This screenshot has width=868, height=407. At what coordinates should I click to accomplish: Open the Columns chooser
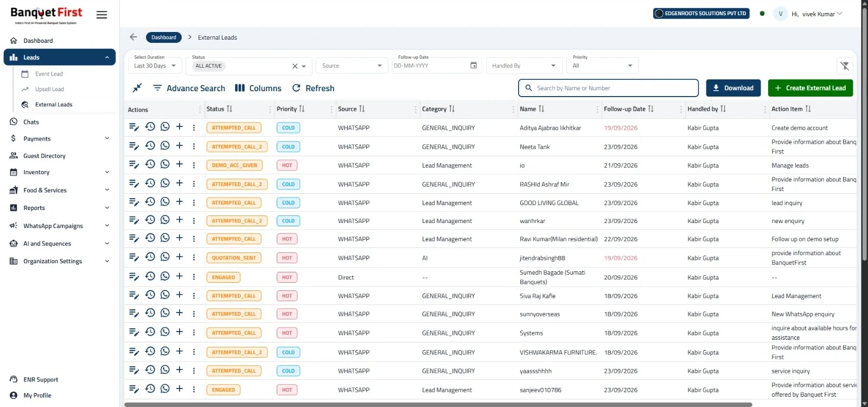pos(258,88)
